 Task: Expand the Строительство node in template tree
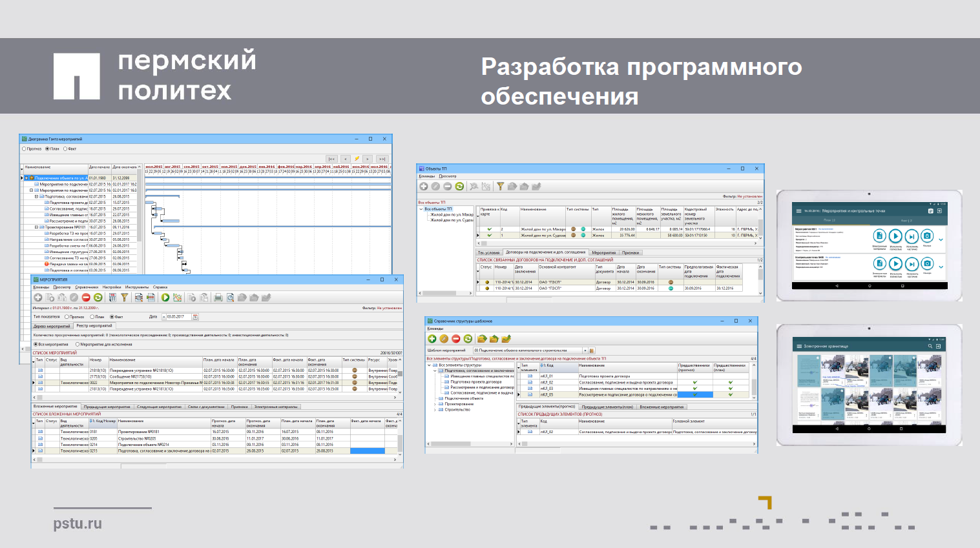pos(435,409)
